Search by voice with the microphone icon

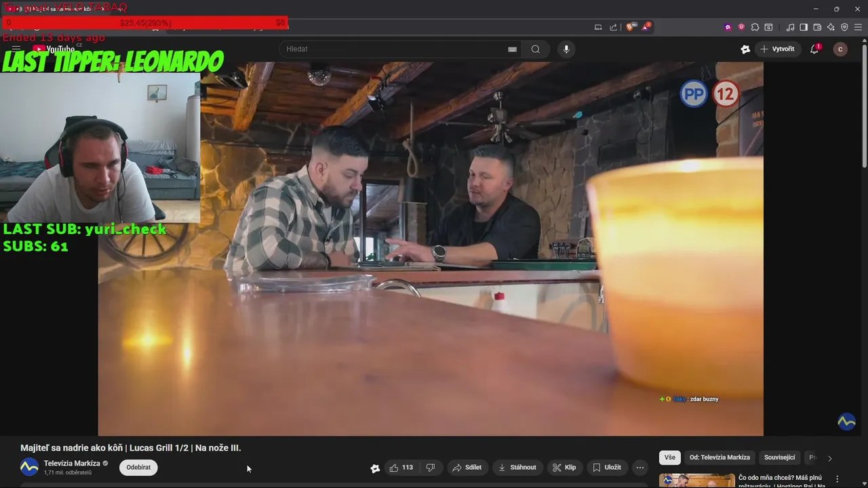click(x=566, y=49)
